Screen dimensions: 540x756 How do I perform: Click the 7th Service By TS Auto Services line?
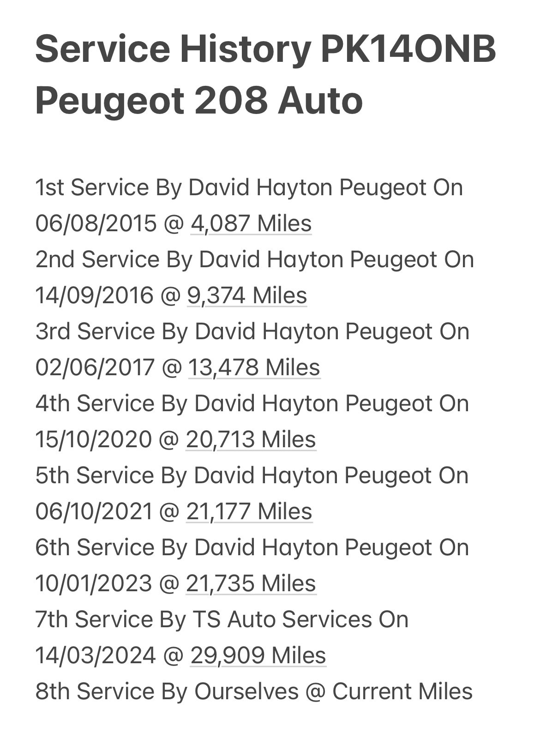click(x=222, y=619)
